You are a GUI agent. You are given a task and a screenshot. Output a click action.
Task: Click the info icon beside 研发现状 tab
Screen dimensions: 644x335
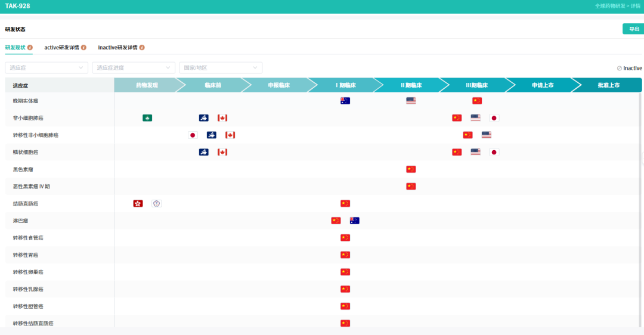click(30, 48)
